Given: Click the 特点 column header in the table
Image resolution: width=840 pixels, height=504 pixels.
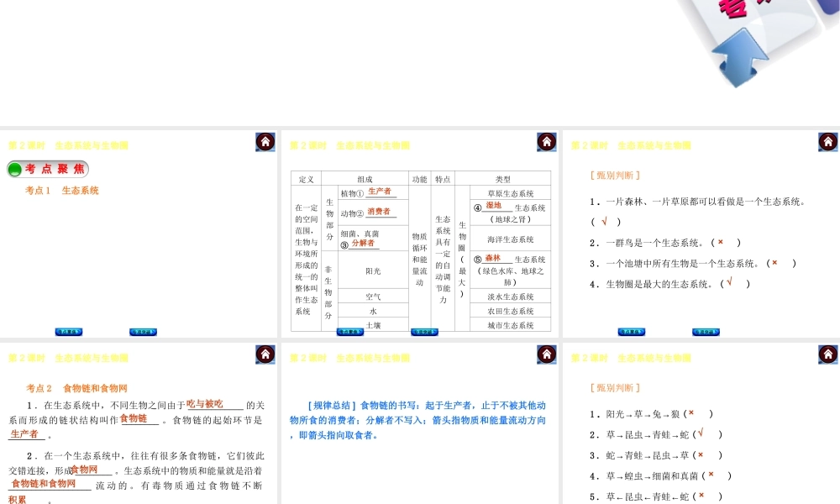Looking at the screenshot, I should (x=443, y=179).
